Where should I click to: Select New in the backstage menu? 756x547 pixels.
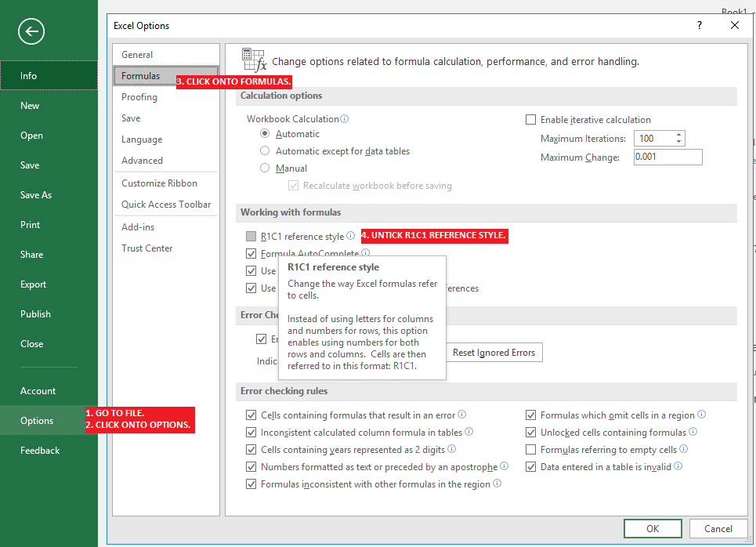click(49, 106)
